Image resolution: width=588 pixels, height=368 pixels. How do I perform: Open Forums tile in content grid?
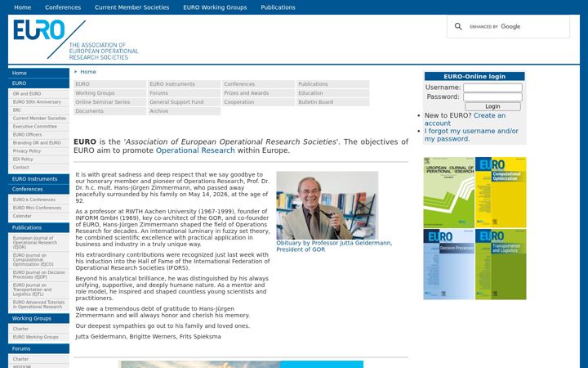[184, 93]
